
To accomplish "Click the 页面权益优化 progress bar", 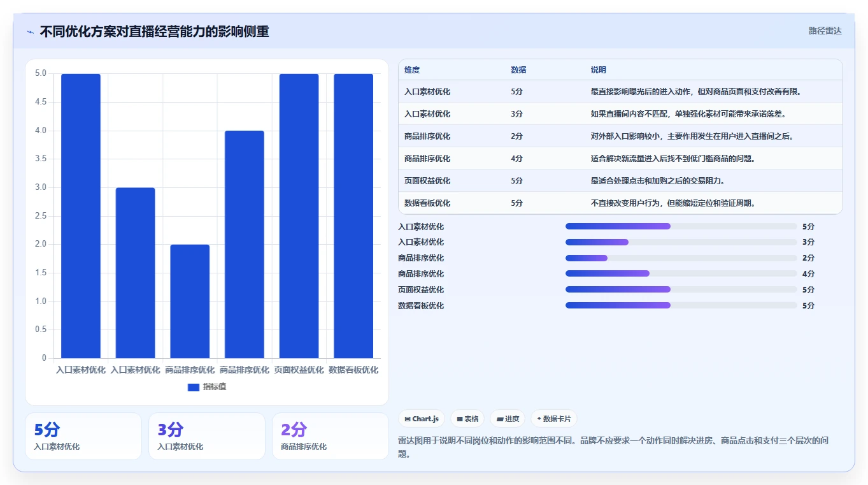I will click(681, 289).
